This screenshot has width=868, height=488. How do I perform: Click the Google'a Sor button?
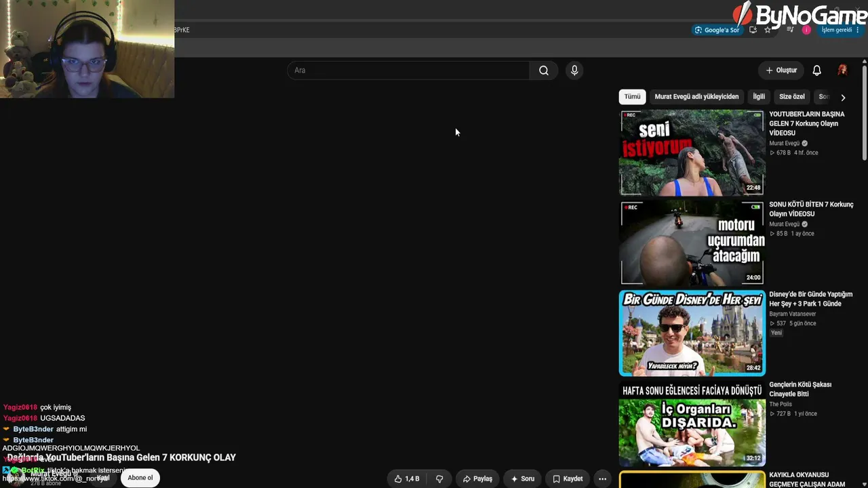pyautogui.click(x=717, y=30)
